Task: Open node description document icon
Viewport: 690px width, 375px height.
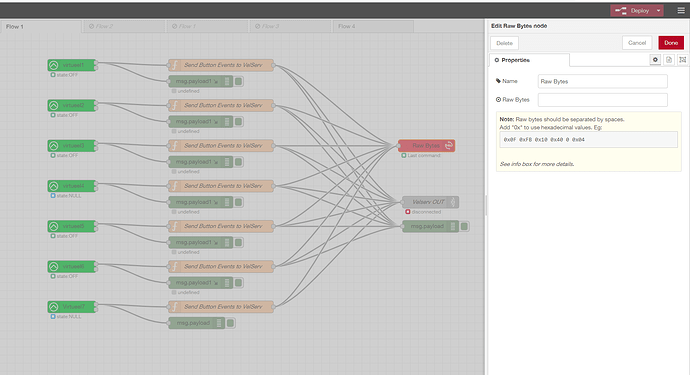Action: point(669,60)
